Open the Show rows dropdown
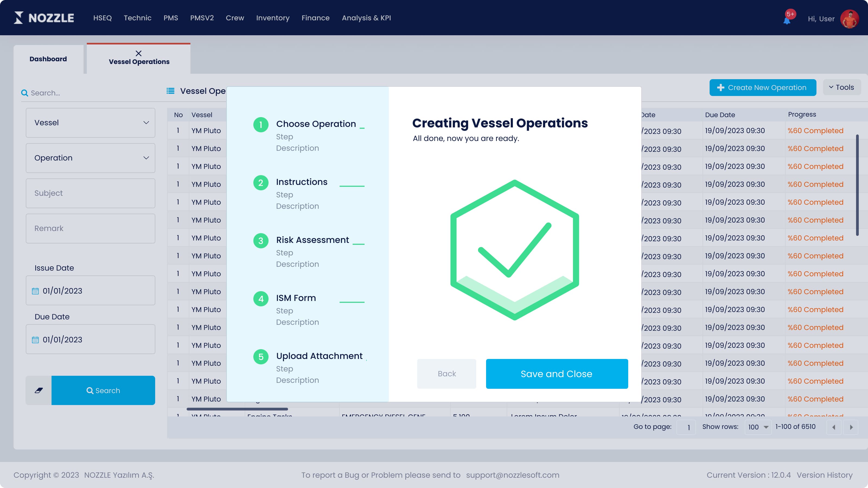Screen dimensions: 868x488 758,427
